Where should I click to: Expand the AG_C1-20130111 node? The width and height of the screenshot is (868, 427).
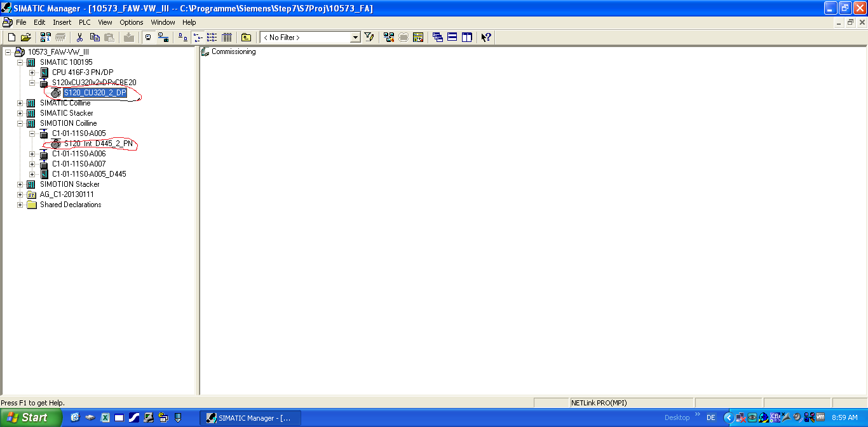20,194
